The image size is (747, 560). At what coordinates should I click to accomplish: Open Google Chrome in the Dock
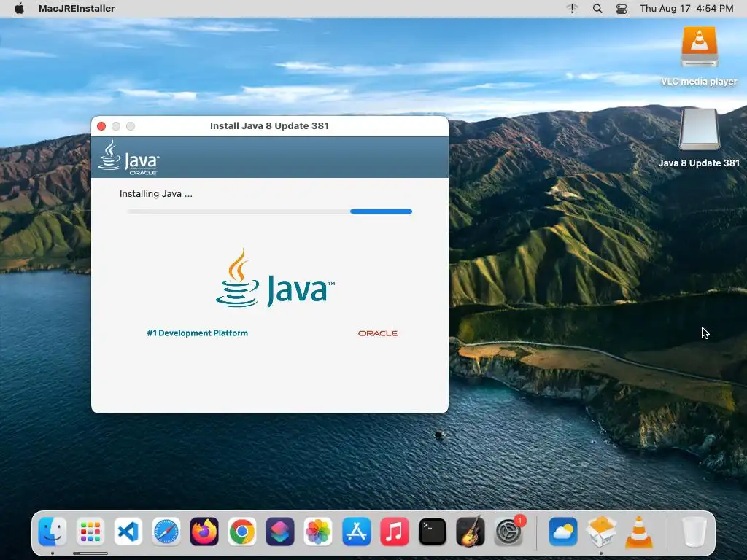click(x=242, y=532)
